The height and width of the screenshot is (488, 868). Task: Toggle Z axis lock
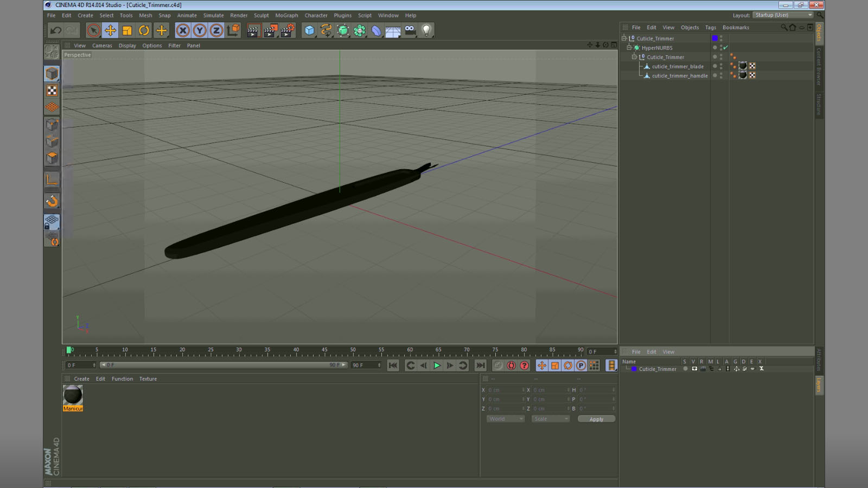coord(216,30)
